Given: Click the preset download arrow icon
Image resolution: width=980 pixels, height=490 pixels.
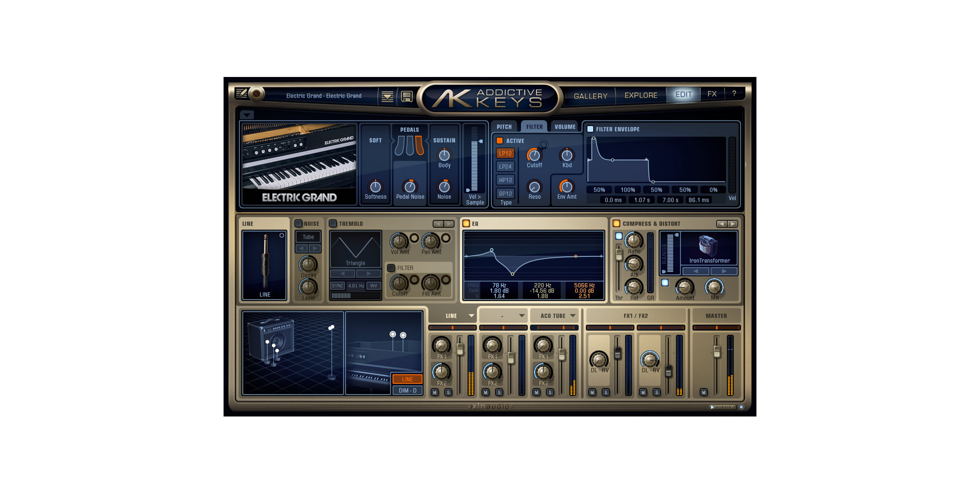Looking at the screenshot, I should (387, 97).
